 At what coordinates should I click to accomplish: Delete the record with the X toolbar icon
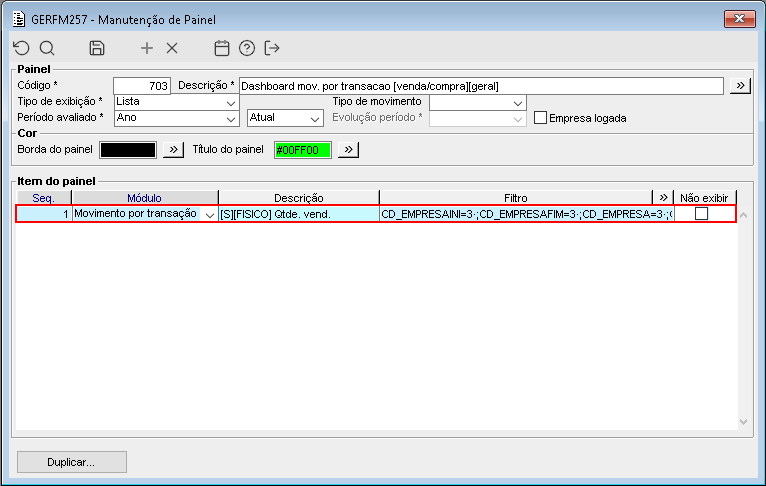(x=172, y=48)
